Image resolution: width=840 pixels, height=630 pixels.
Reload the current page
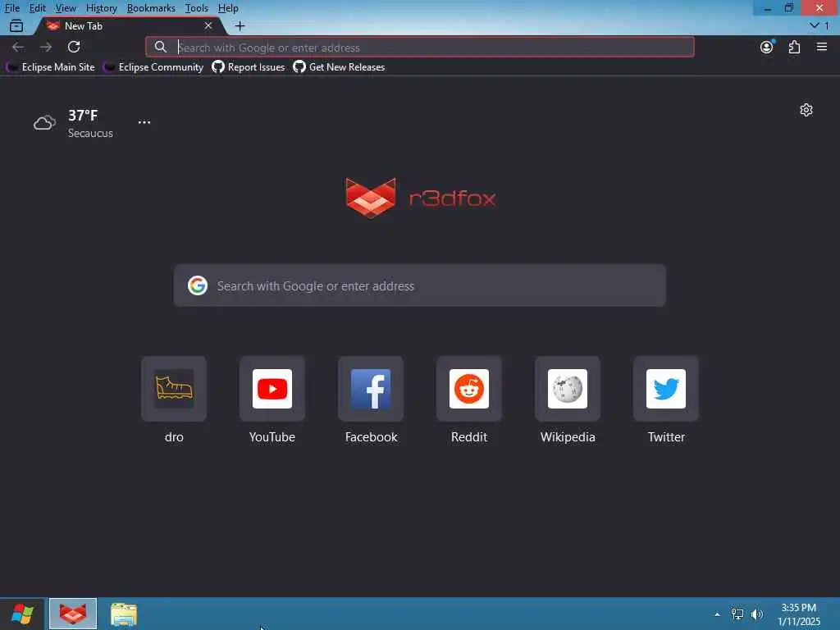pos(74,47)
